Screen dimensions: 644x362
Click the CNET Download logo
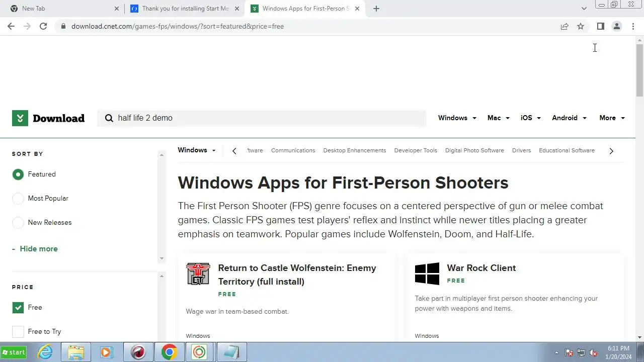[x=48, y=118]
